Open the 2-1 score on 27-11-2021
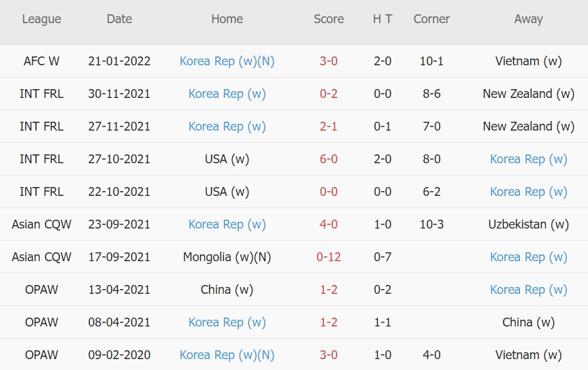The height and width of the screenshot is (370, 588). click(329, 127)
